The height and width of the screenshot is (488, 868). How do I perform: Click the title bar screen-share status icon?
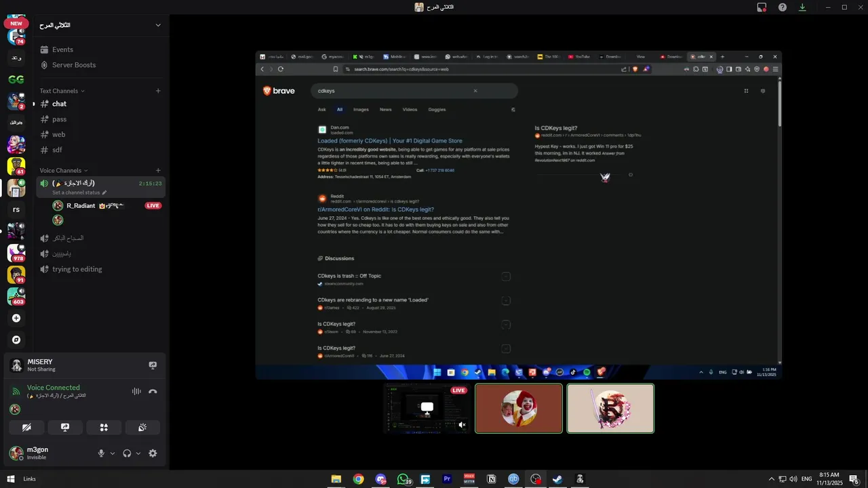(762, 7)
